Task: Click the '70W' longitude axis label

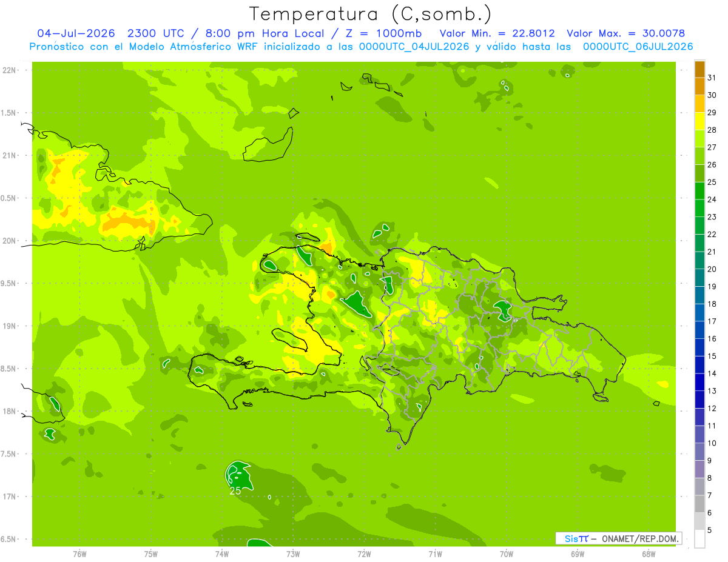Action: point(507,554)
